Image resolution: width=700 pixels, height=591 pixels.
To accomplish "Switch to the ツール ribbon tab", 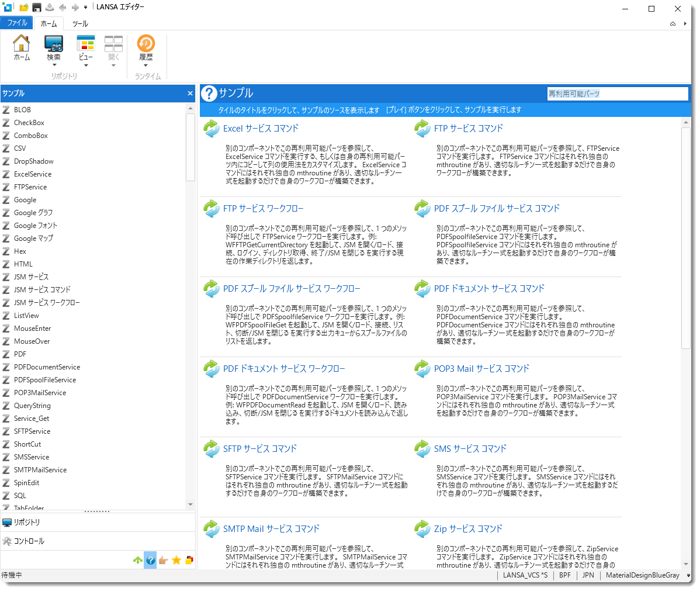I will click(x=80, y=24).
